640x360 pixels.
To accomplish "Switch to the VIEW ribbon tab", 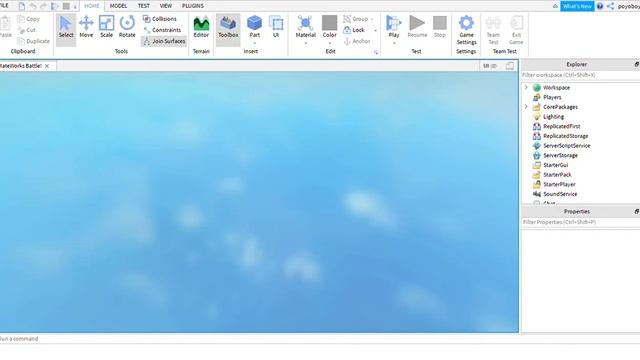I will [166, 6].
